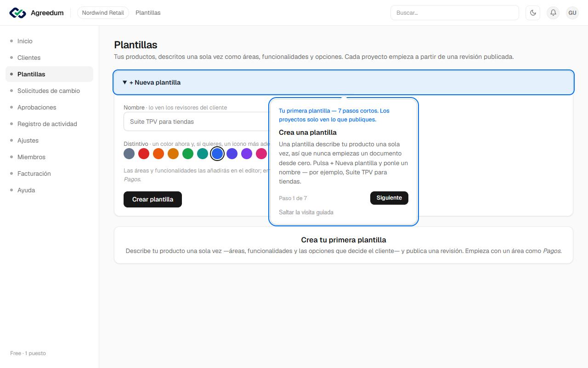Pick the red color swatch
The width and height of the screenshot is (588, 368).
[x=144, y=154]
